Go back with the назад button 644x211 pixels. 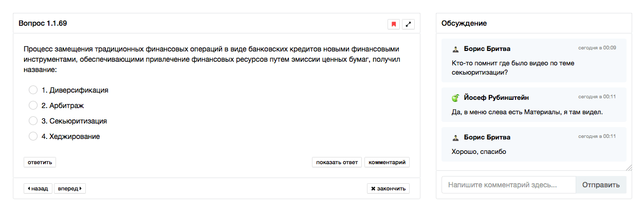tap(38, 188)
